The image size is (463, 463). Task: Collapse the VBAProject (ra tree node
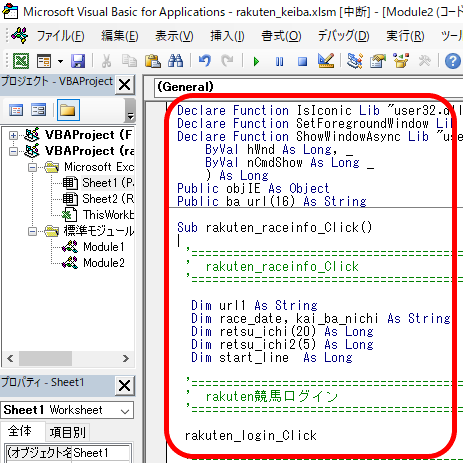pyautogui.click(x=13, y=151)
